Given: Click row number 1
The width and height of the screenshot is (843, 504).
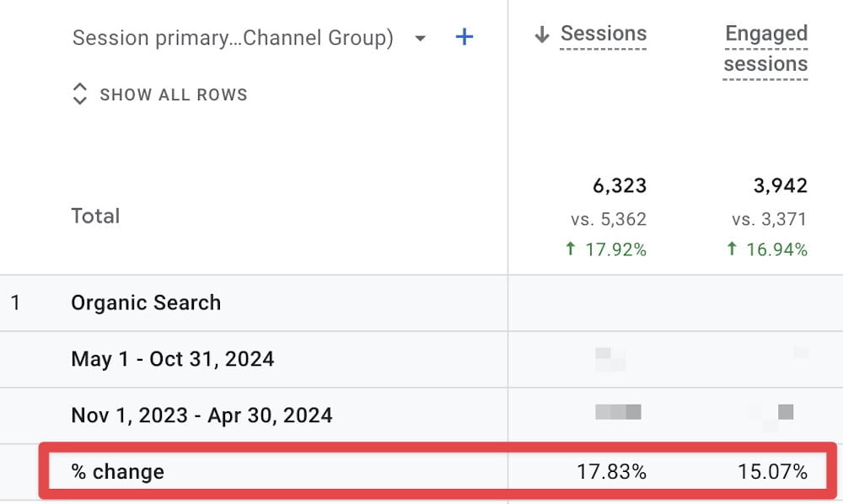Looking at the screenshot, I should click(15, 303).
